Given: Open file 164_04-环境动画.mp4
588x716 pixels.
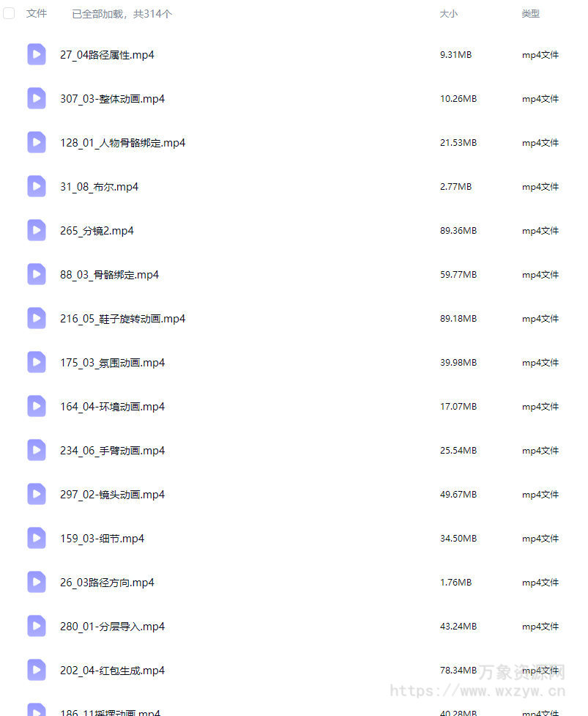Looking at the screenshot, I should (112, 407).
